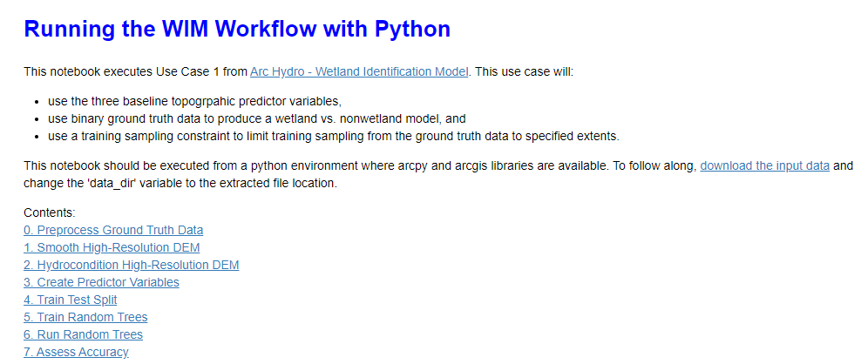Click bullet marker before 'use binary ground truth'
Viewport: 868px width, 364px height.
(38, 118)
